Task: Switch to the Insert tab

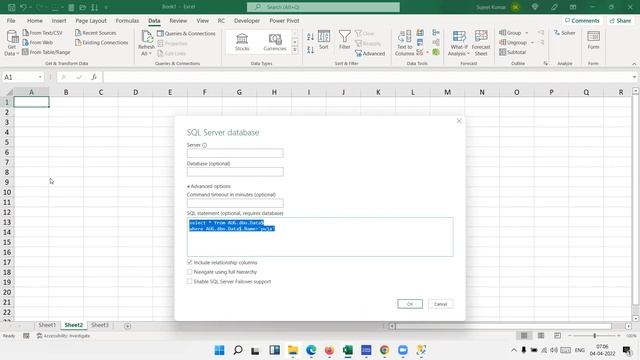Action: [x=59, y=20]
